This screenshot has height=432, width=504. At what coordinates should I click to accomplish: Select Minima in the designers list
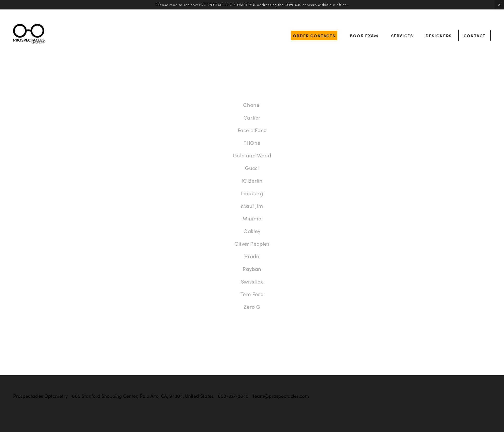[252, 219]
